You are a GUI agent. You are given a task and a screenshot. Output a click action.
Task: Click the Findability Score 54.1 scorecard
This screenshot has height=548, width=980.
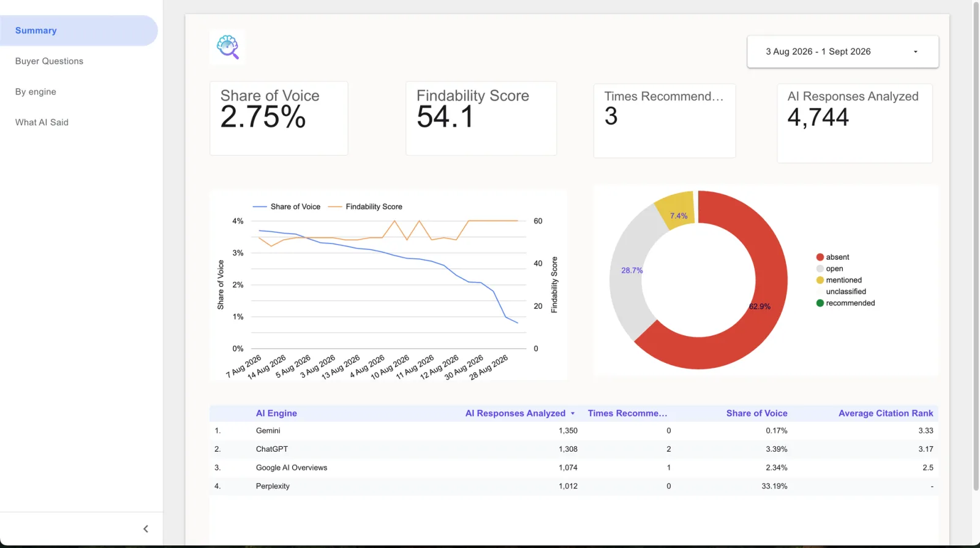[481, 118]
